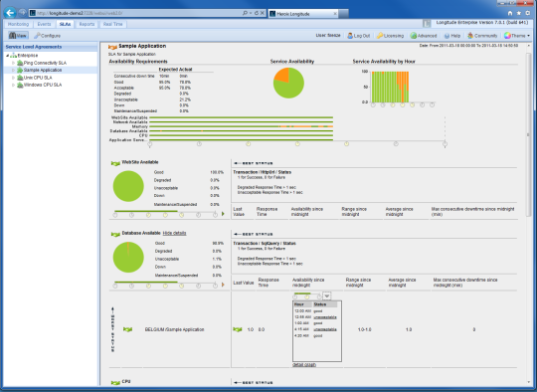Click the Transaction / HttpUrl / Status heading

[263, 172]
